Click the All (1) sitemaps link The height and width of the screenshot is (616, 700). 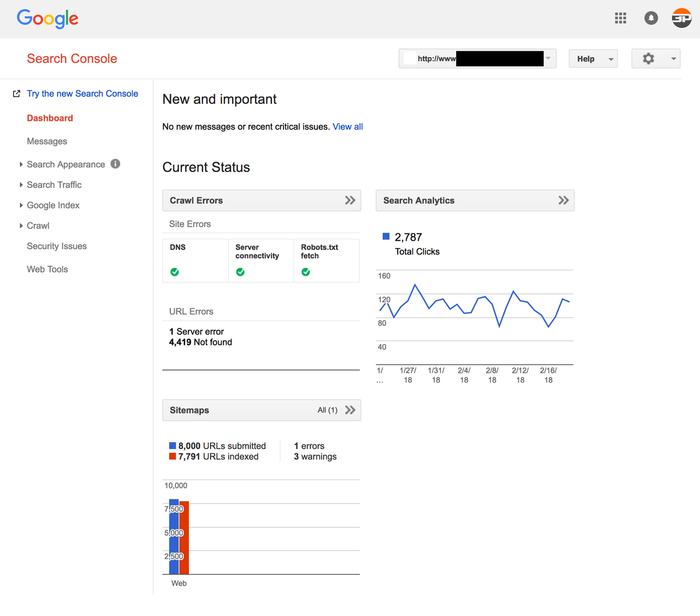coord(327,410)
